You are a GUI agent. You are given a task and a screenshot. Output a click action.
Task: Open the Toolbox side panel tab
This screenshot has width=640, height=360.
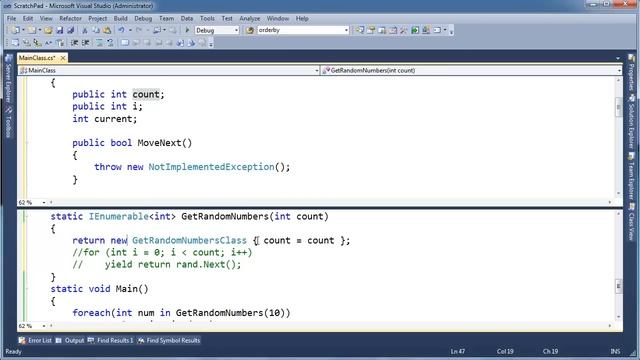[x=8, y=123]
